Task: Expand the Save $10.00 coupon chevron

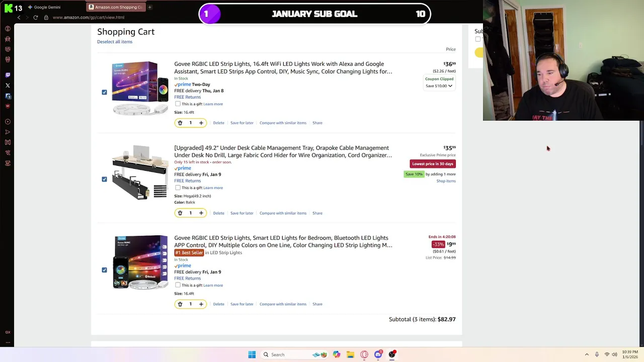Action: (450, 86)
